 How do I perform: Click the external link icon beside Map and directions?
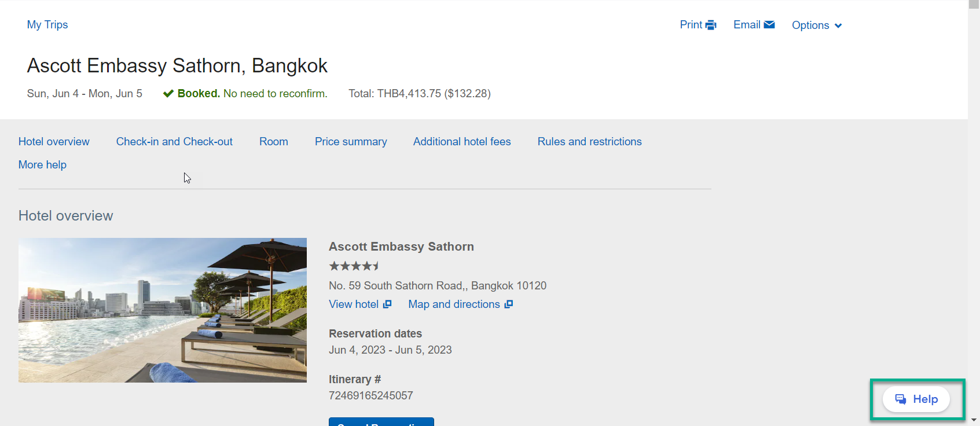[508, 304]
